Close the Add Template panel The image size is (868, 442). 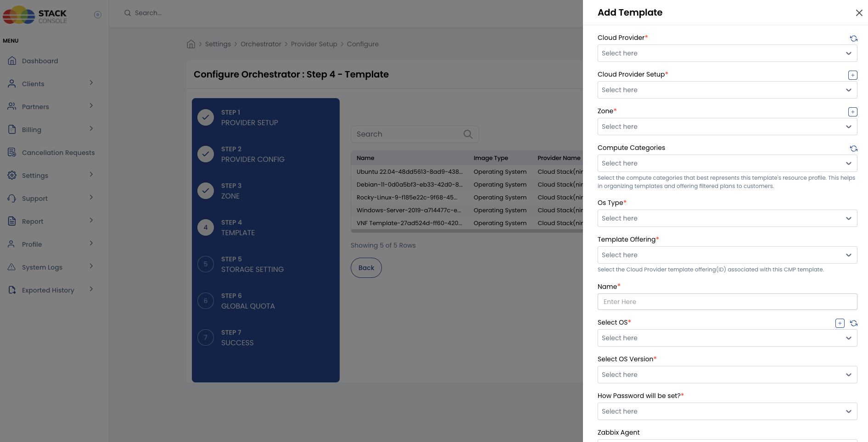859,13
